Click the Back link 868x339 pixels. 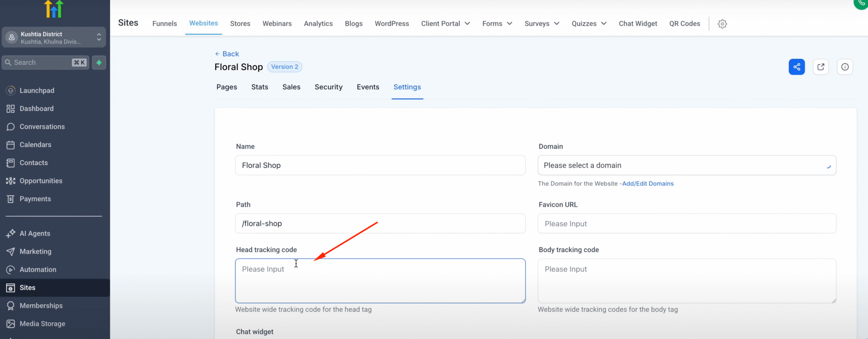click(227, 54)
